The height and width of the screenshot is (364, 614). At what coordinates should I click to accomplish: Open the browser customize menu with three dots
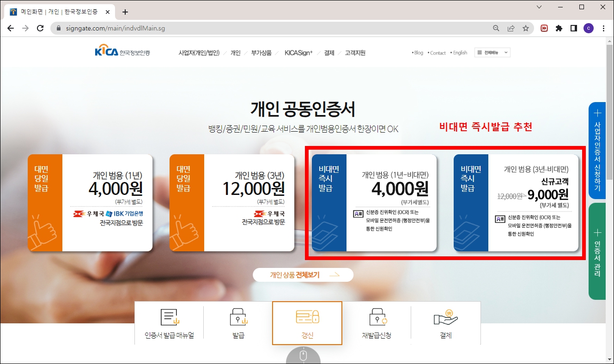604,28
